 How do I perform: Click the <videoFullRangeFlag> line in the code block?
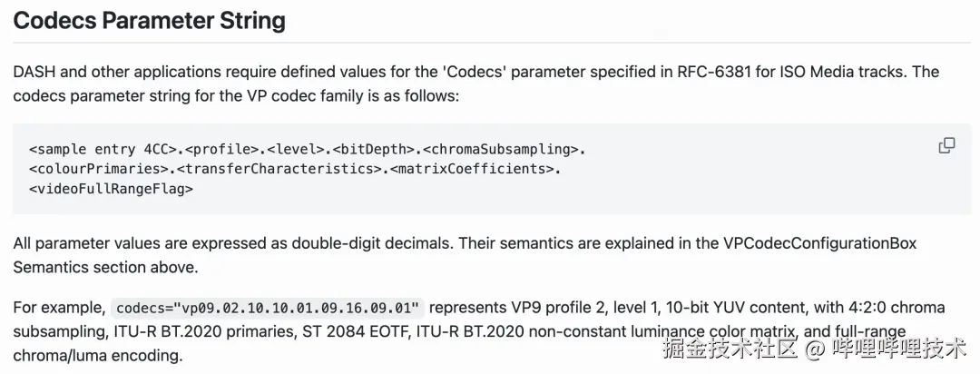click(x=111, y=189)
